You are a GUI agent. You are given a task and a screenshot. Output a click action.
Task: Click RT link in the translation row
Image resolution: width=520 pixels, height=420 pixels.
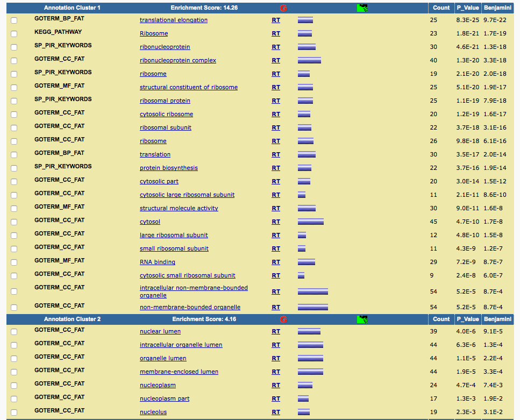[x=276, y=154]
